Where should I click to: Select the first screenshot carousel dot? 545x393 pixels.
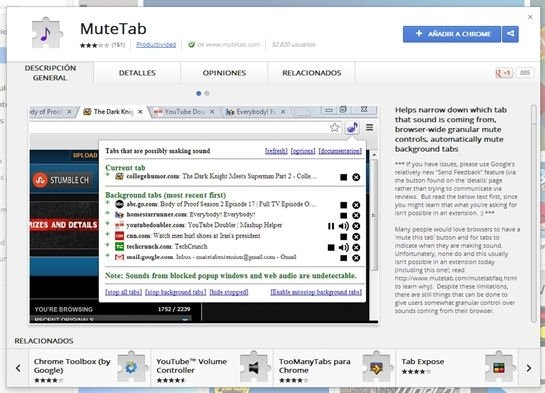click(198, 93)
